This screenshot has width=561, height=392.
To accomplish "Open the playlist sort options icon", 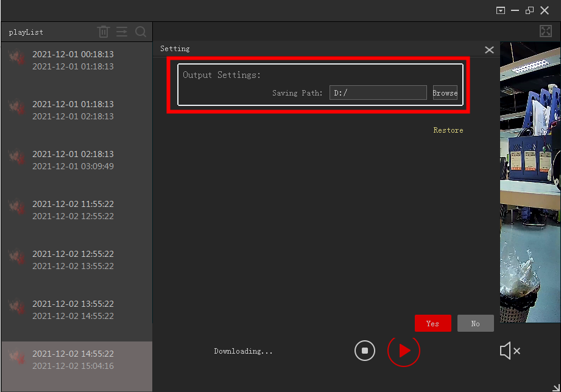I will 122,32.
